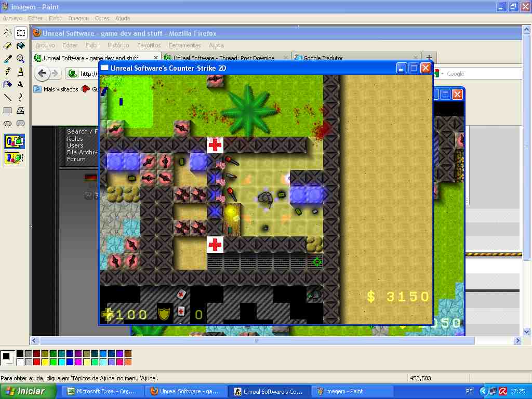Click the PT language indicator in tray
Image resolution: width=532 pixels, height=399 pixels.
pos(469,392)
